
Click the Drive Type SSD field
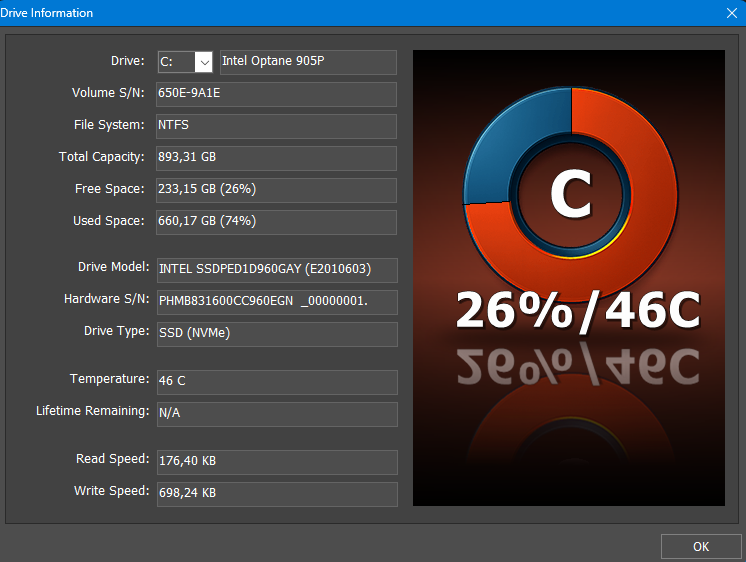pos(276,334)
